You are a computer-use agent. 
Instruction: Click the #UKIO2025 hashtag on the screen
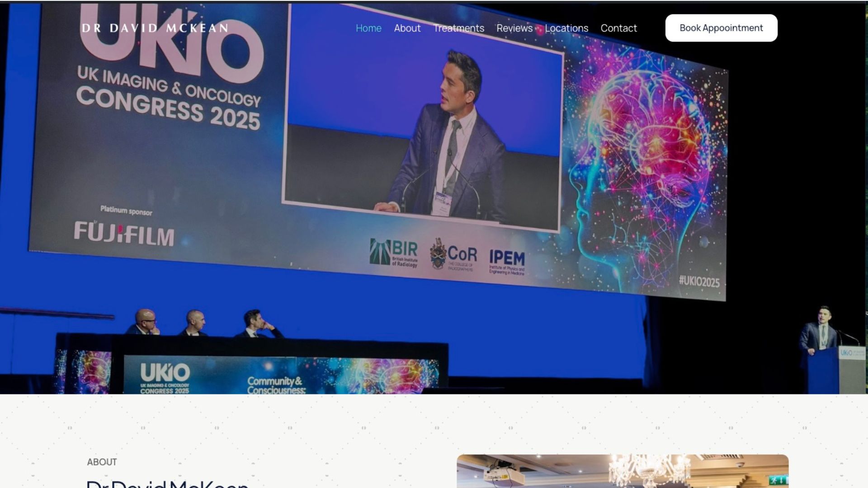click(x=698, y=281)
